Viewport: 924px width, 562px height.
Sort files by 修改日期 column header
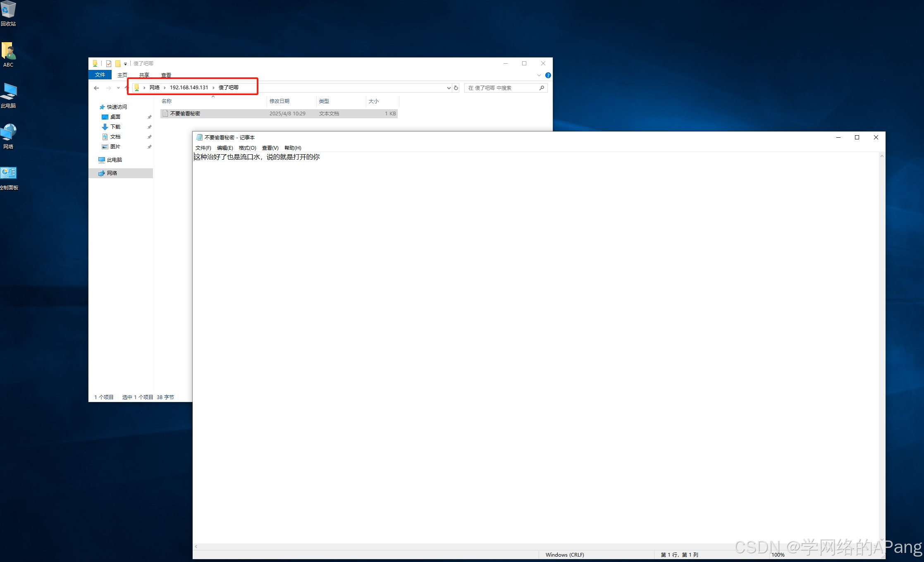coord(279,101)
